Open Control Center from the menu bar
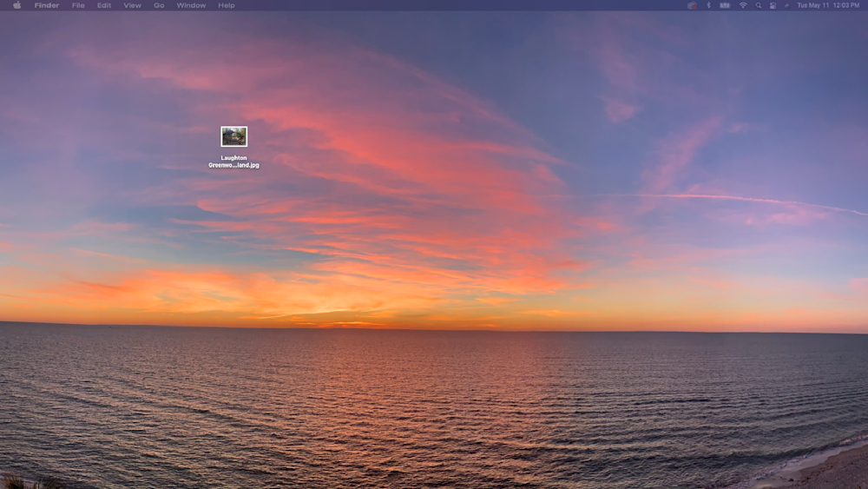Image resolution: width=868 pixels, height=489 pixels. (x=773, y=5)
